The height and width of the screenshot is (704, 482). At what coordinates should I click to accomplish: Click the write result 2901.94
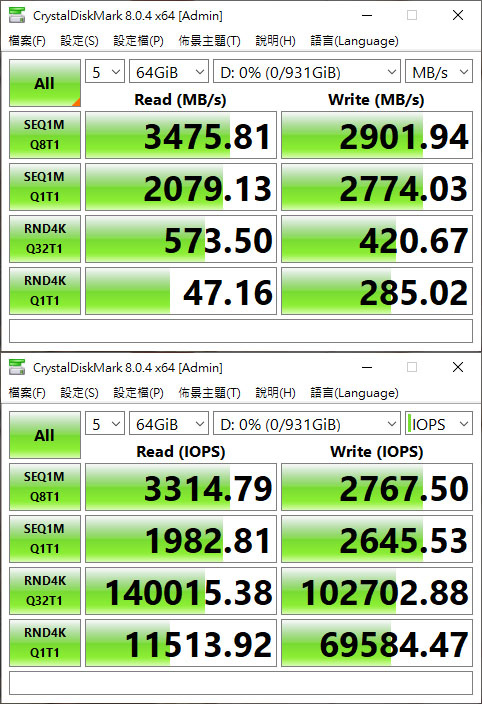[x=377, y=135]
